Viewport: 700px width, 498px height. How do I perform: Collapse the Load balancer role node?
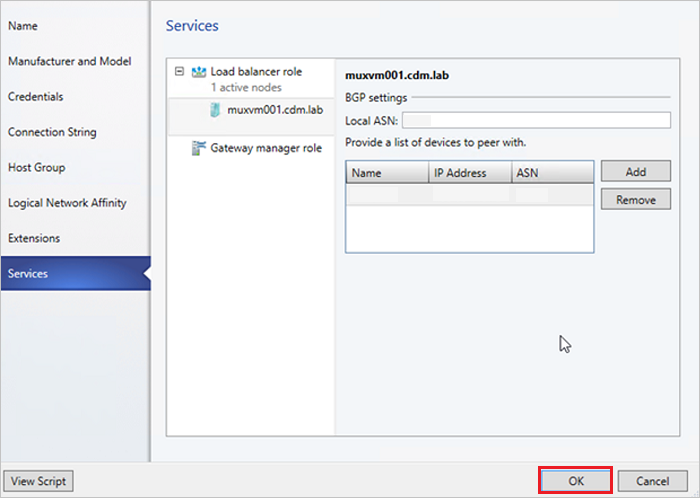click(179, 71)
